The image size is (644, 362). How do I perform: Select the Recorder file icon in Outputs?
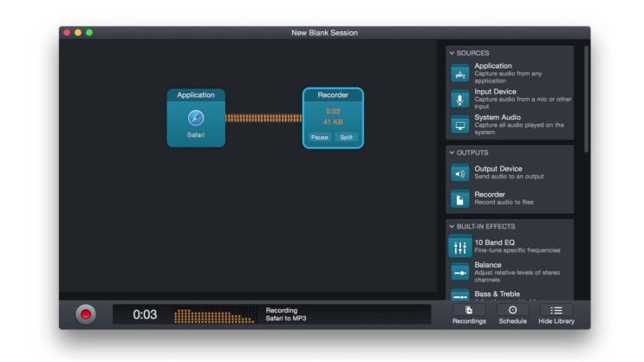[459, 199]
